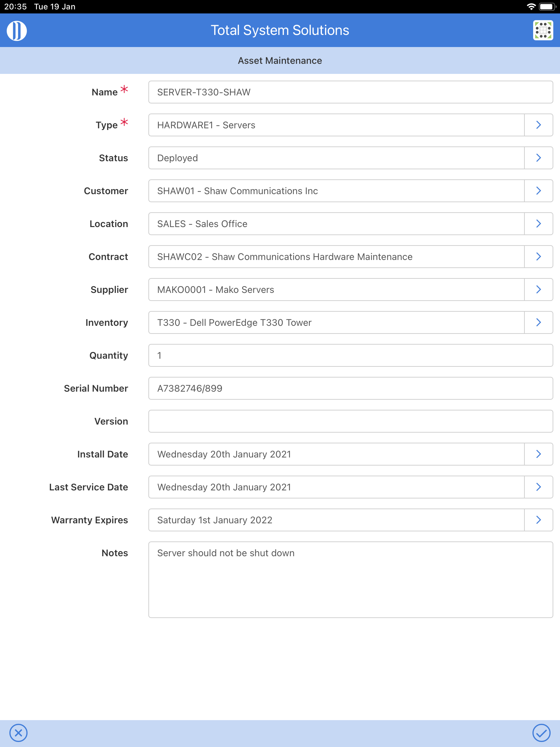
Task: Open Supplier lookup chevron
Action: [x=539, y=290]
